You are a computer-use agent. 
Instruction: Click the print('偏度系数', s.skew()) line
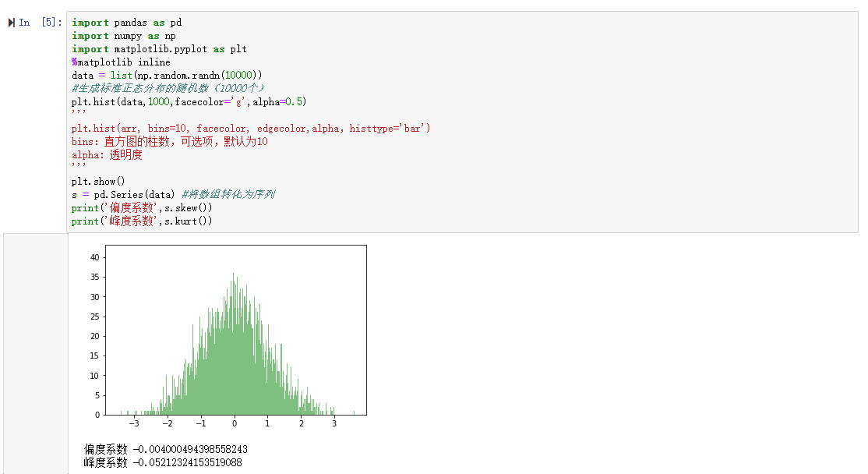[x=142, y=208]
